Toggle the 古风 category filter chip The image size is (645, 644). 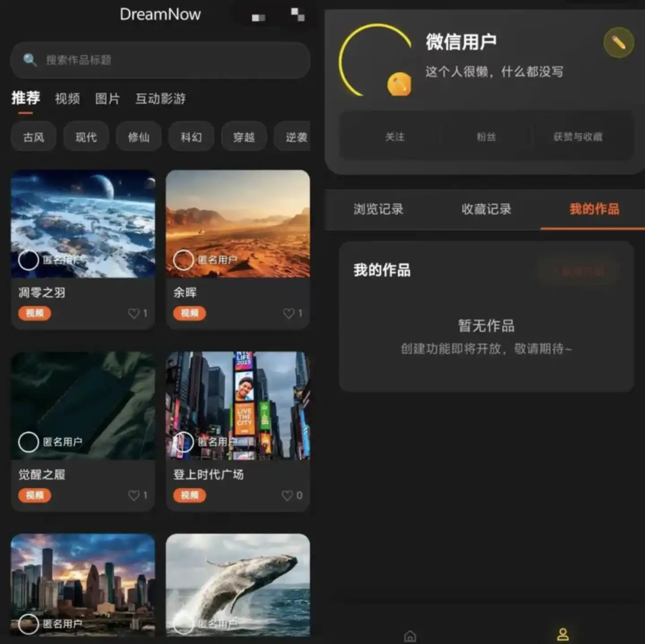(33, 137)
